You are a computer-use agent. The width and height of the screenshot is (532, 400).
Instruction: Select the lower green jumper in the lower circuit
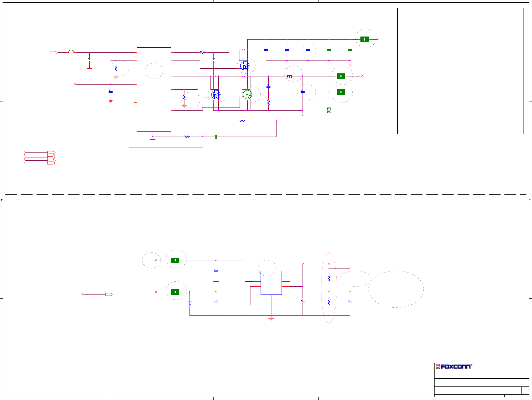[x=175, y=292]
